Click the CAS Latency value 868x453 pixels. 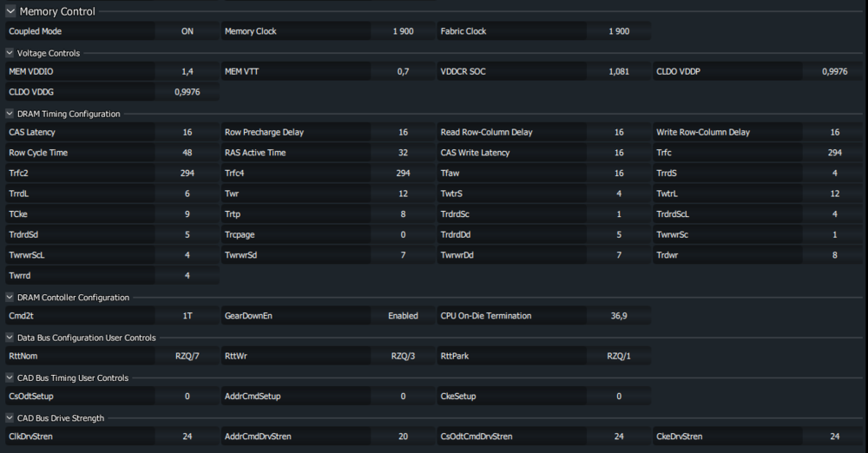click(x=187, y=132)
